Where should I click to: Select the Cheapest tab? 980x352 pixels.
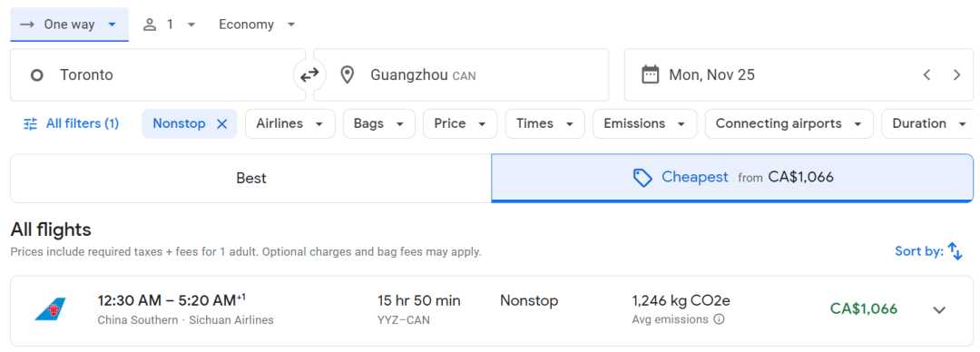(x=732, y=178)
